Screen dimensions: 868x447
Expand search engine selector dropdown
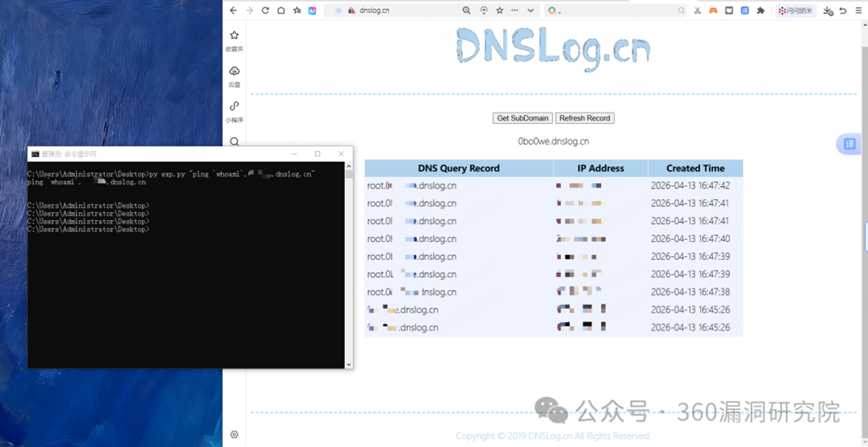[554, 10]
